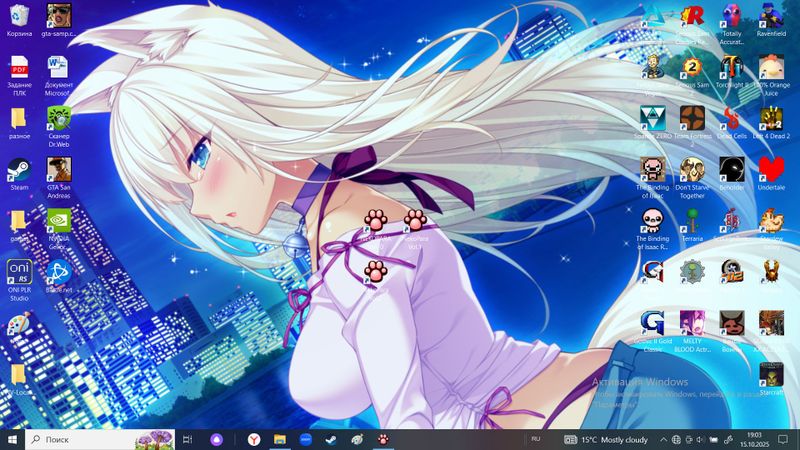This screenshot has height=450, width=800.
Task: Open Dead Cells desktop shortcut
Action: click(x=731, y=118)
